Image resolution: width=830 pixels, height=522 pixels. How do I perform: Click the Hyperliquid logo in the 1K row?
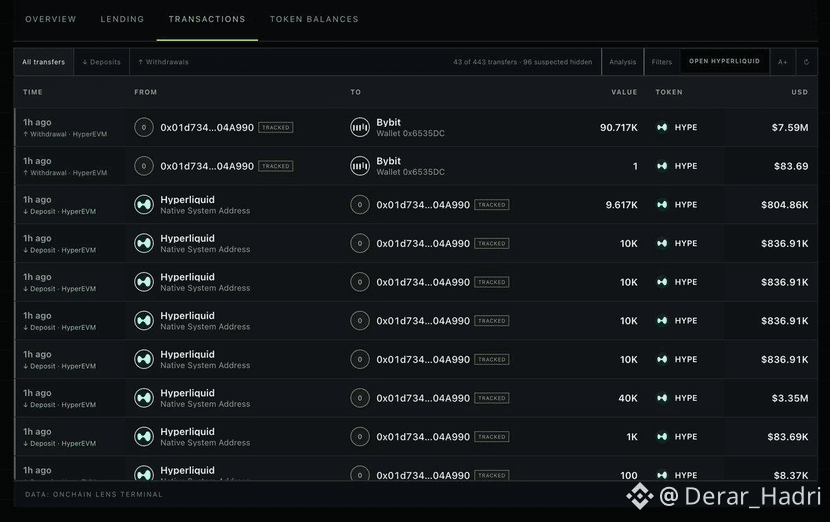point(144,436)
